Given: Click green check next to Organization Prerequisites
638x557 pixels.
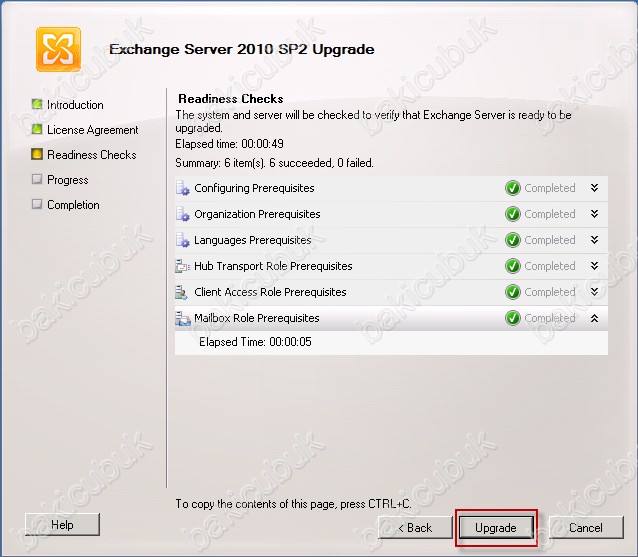Looking at the screenshot, I should coord(513,214).
